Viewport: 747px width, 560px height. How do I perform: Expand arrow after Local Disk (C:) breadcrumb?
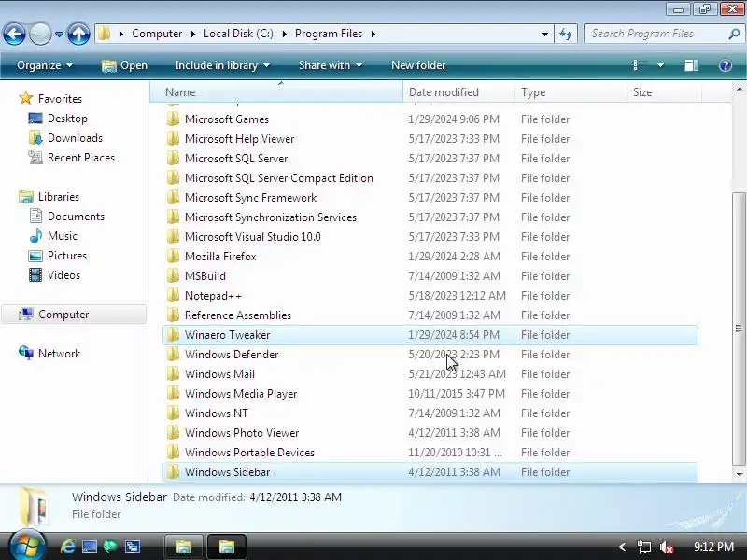[x=284, y=34]
